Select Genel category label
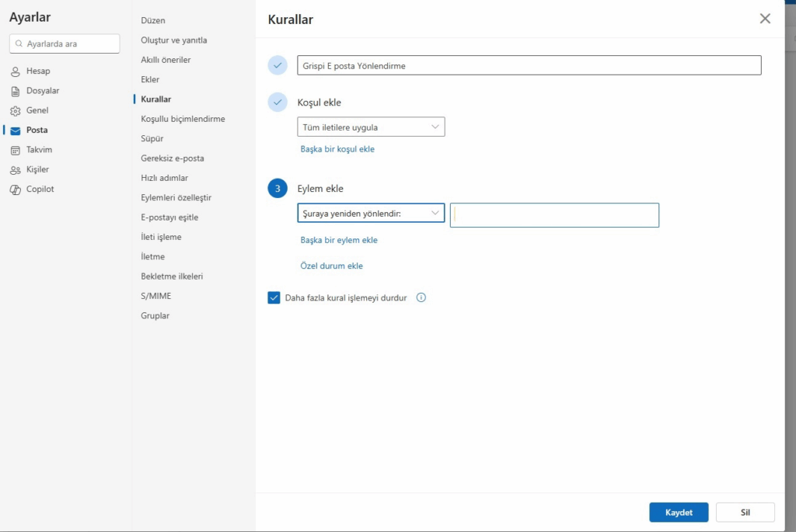The width and height of the screenshot is (796, 532). (x=37, y=110)
